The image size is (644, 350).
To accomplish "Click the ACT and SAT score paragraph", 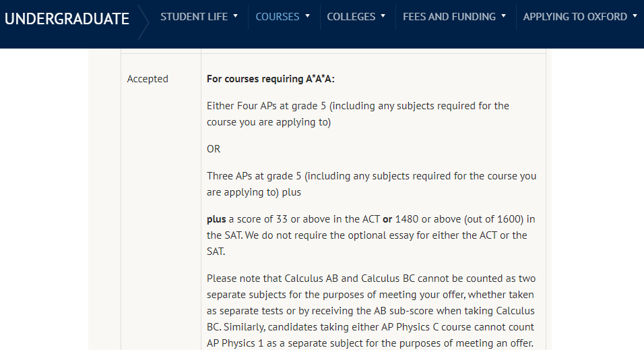I will pyautogui.click(x=371, y=235).
